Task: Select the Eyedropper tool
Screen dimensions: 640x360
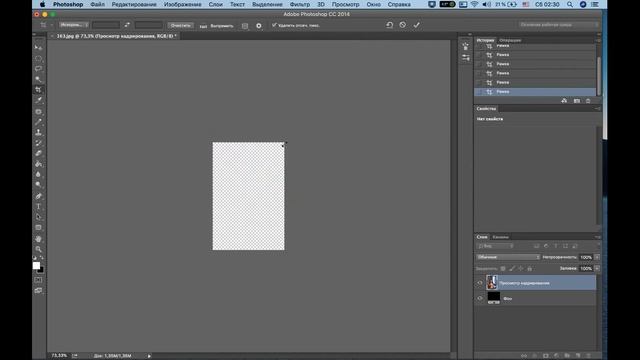Action: (38, 100)
